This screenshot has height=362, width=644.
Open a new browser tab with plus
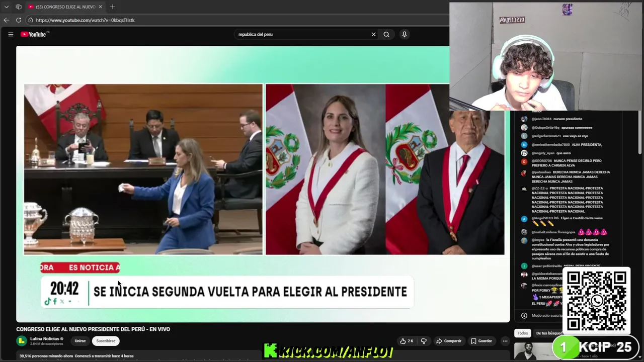point(112,7)
